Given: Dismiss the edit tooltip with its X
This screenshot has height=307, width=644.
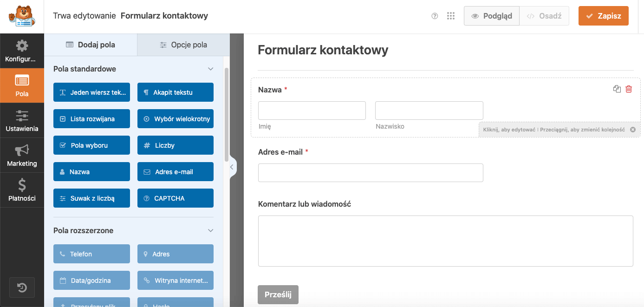Looking at the screenshot, I should 633,130.
